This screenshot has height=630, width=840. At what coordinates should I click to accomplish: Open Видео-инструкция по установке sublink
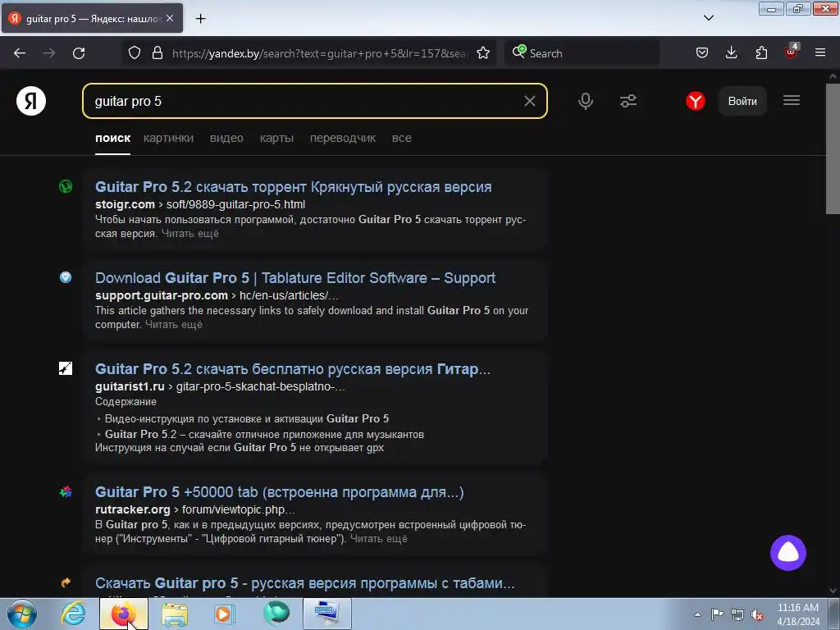[x=247, y=419]
